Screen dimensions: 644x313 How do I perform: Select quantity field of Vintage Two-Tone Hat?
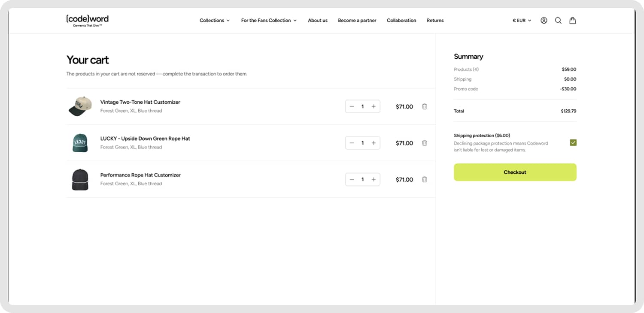363,107
